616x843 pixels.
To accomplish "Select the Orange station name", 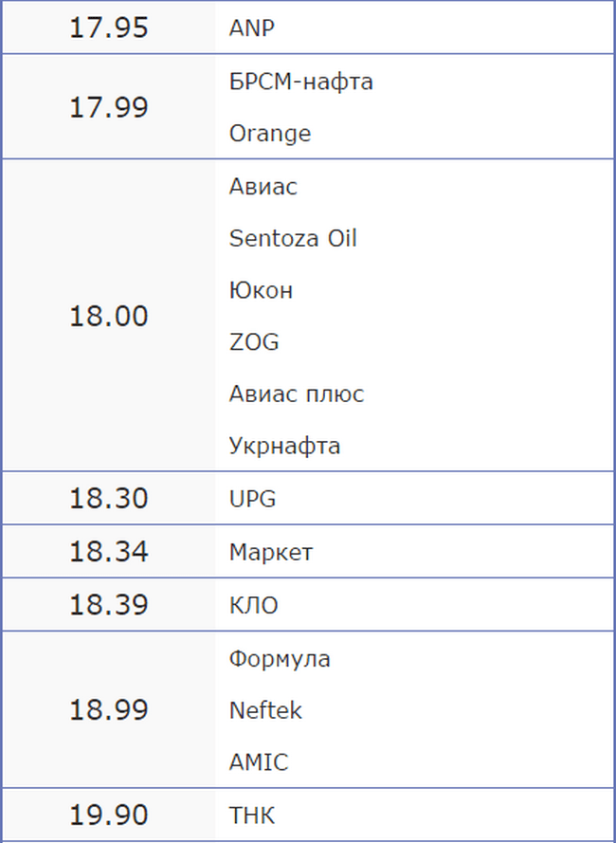I will pos(270,134).
